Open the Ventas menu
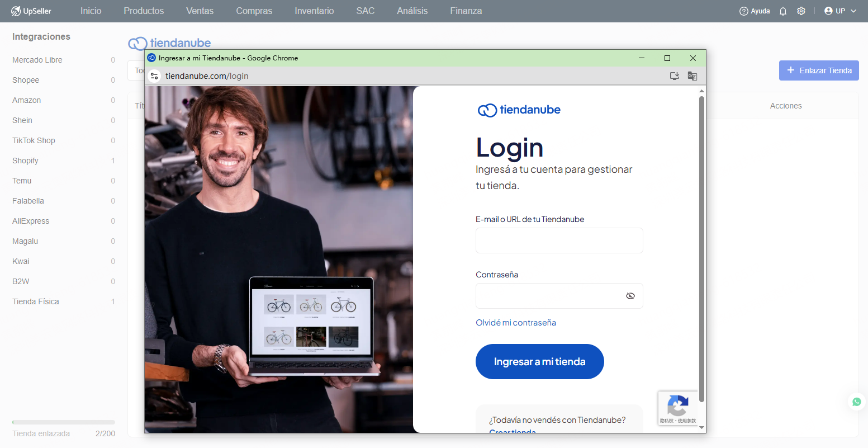The height and width of the screenshot is (448, 868). pyautogui.click(x=200, y=11)
